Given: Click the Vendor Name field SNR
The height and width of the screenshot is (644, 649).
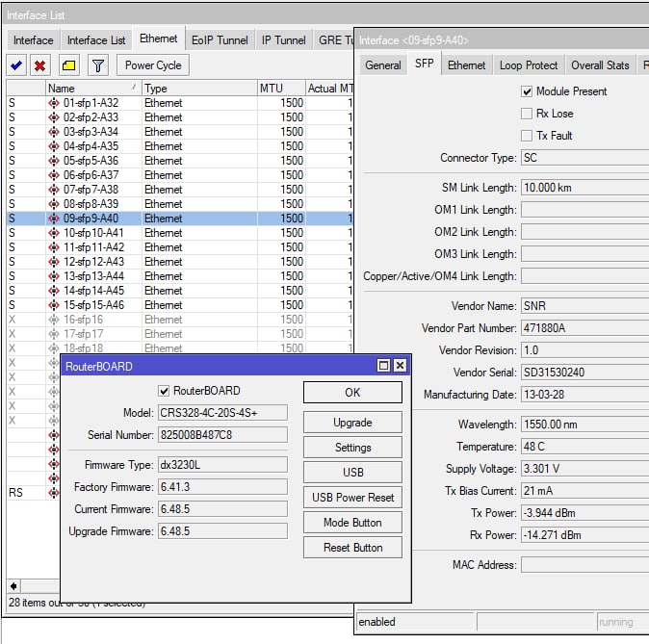Looking at the screenshot, I should (584, 306).
